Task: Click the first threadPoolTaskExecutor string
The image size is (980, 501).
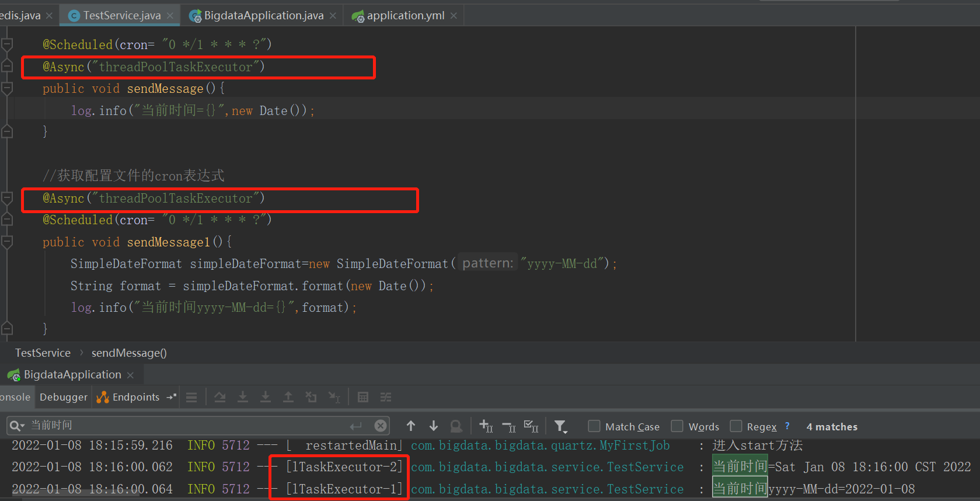Action: tap(176, 67)
